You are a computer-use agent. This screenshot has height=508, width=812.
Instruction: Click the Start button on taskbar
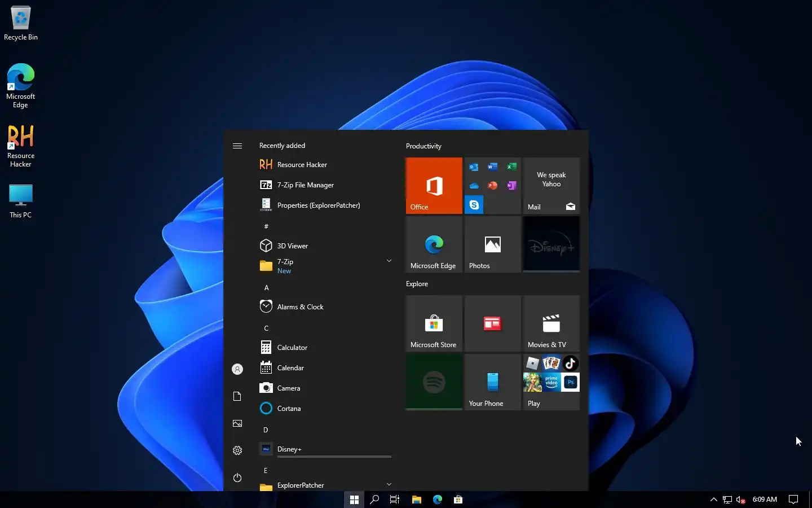tap(354, 500)
